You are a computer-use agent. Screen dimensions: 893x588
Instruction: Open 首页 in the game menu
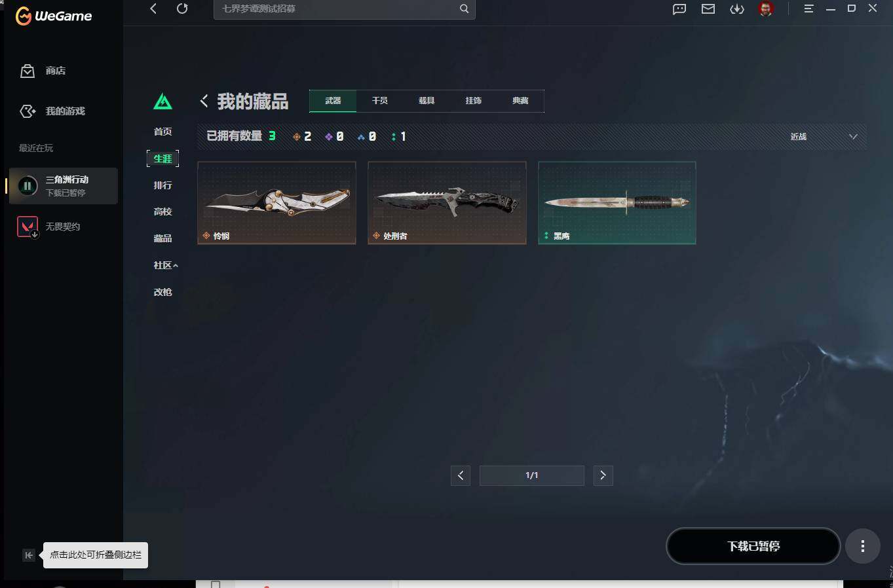162,132
